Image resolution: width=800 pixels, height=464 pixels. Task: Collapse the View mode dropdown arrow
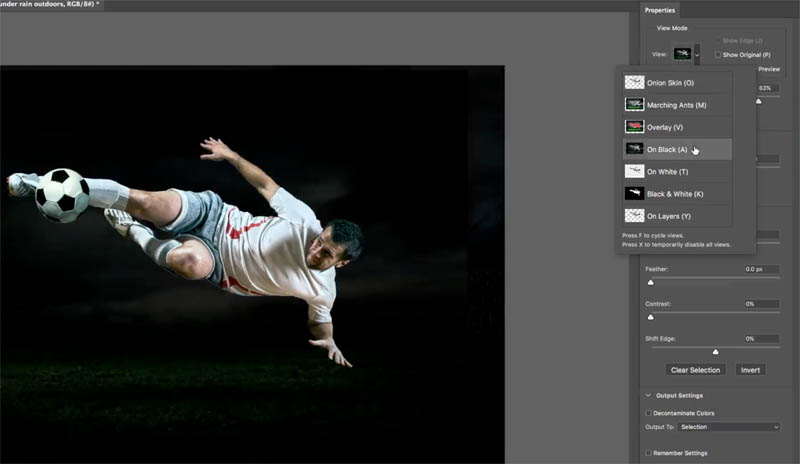coord(697,54)
